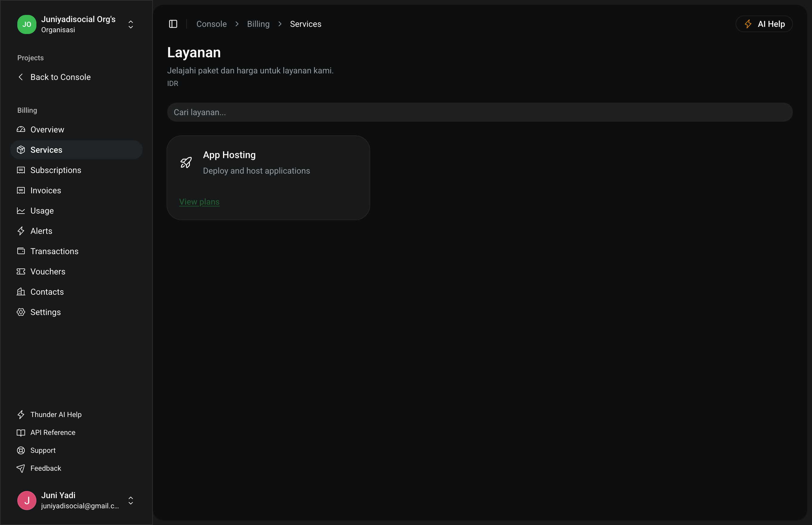Select the Vouchers menu item
This screenshot has width=812, height=525.
coord(76,271)
